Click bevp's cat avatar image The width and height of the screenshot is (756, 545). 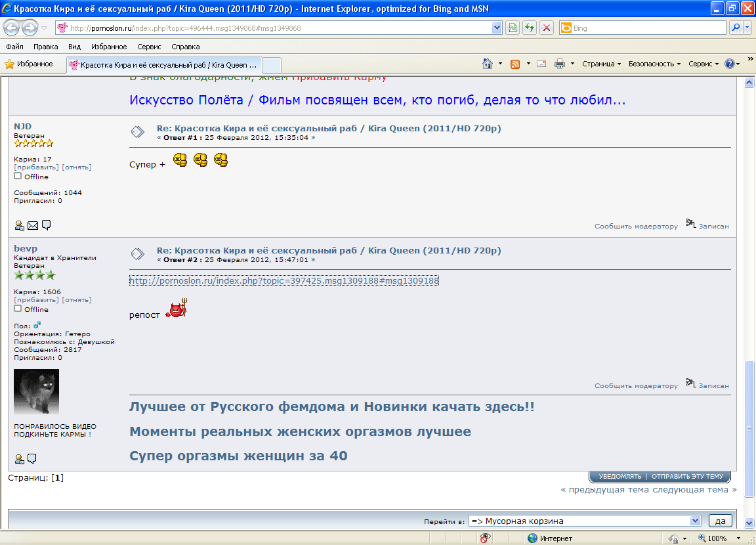36,391
